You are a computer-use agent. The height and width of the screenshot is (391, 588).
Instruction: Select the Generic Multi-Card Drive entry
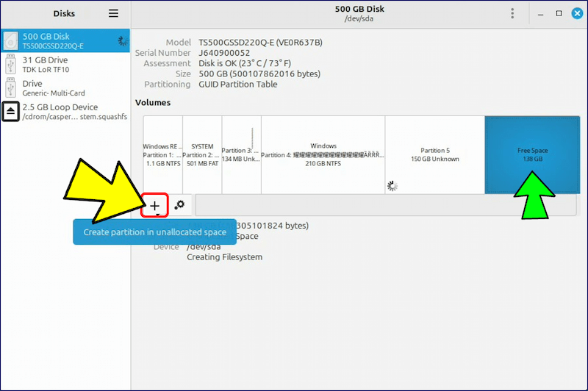coord(66,88)
